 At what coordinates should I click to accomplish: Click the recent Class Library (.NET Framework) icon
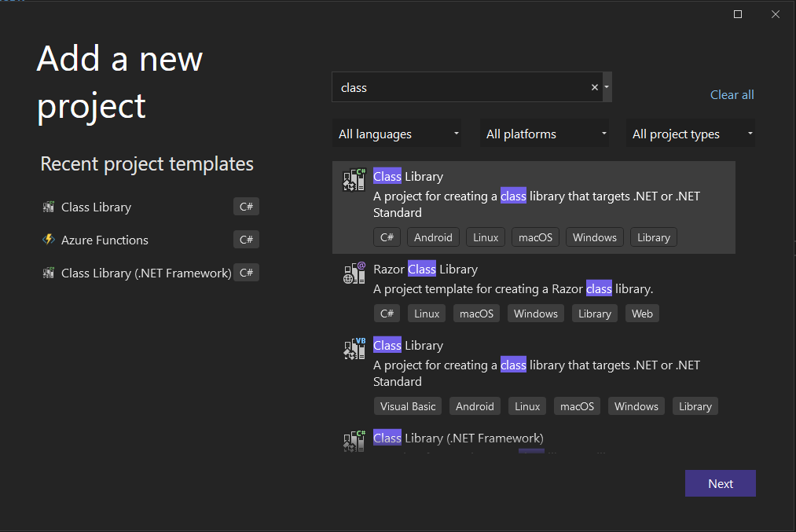[x=49, y=273]
